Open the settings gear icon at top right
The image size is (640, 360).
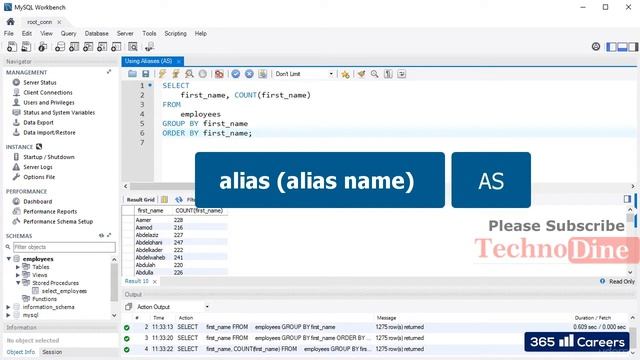[596, 47]
